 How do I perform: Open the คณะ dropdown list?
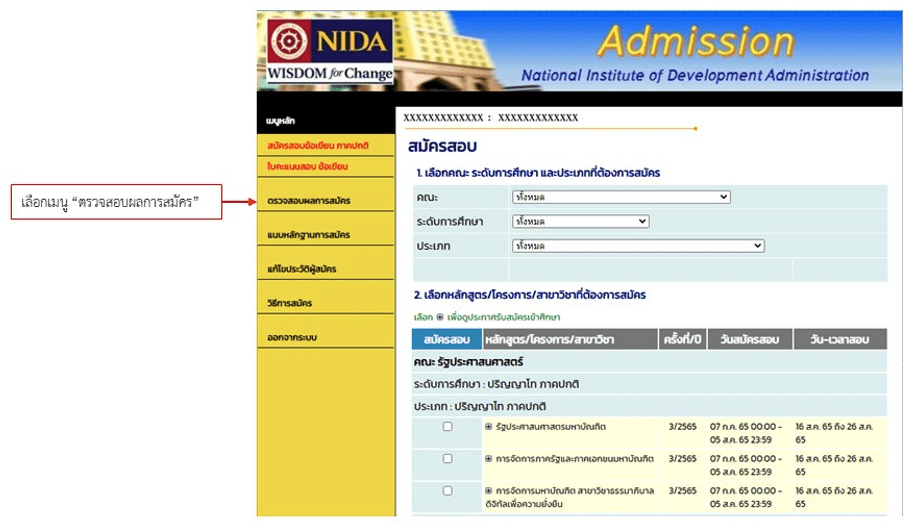(x=620, y=197)
